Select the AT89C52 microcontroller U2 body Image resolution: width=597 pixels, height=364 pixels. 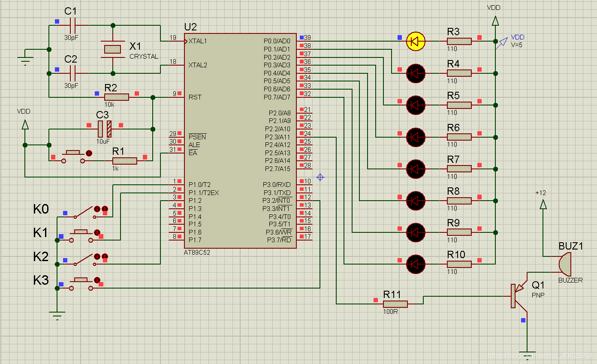pos(240,141)
